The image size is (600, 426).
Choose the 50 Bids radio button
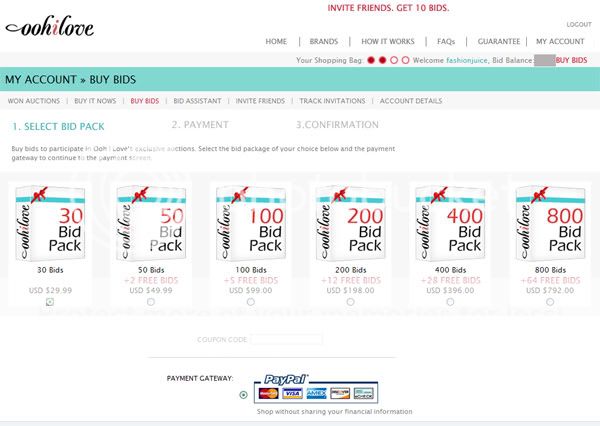tap(151, 302)
